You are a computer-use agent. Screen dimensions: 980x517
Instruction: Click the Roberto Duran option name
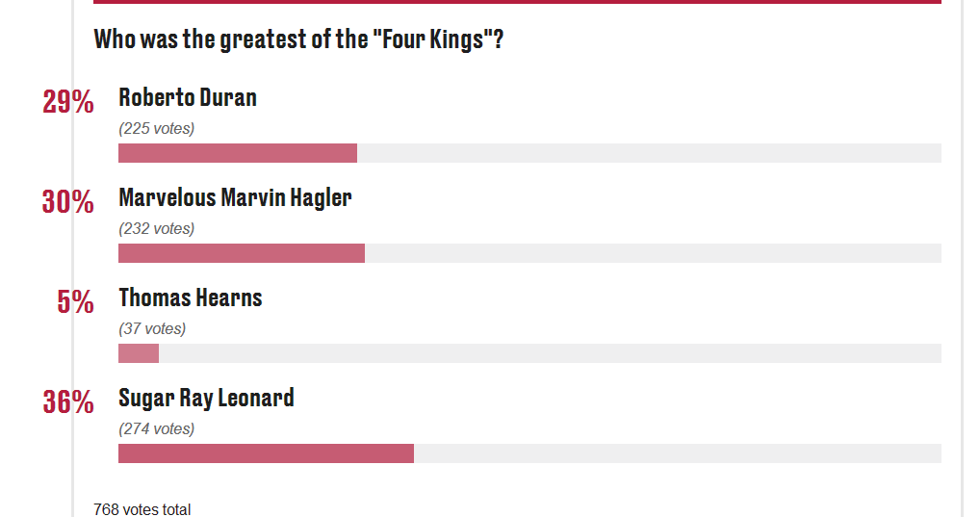click(188, 97)
